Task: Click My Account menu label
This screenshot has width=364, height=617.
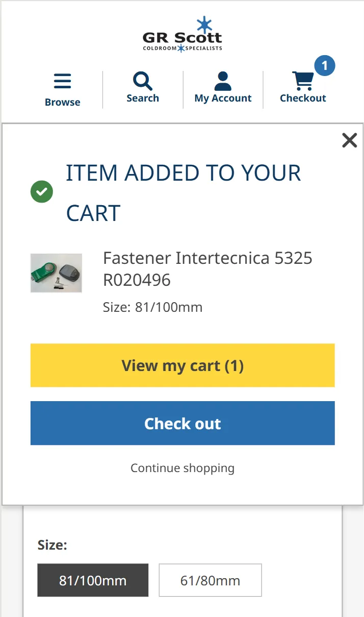Action: point(223,97)
